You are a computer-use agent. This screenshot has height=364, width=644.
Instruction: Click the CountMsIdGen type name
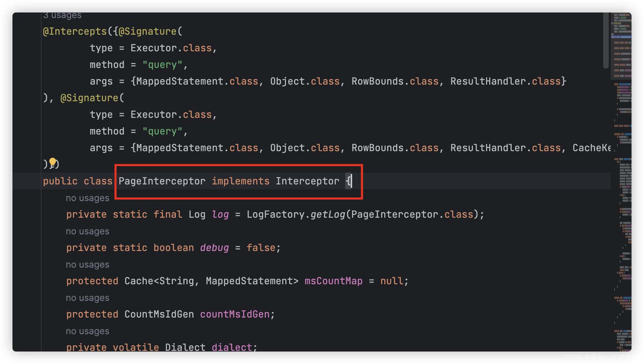pyautogui.click(x=159, y=314)
